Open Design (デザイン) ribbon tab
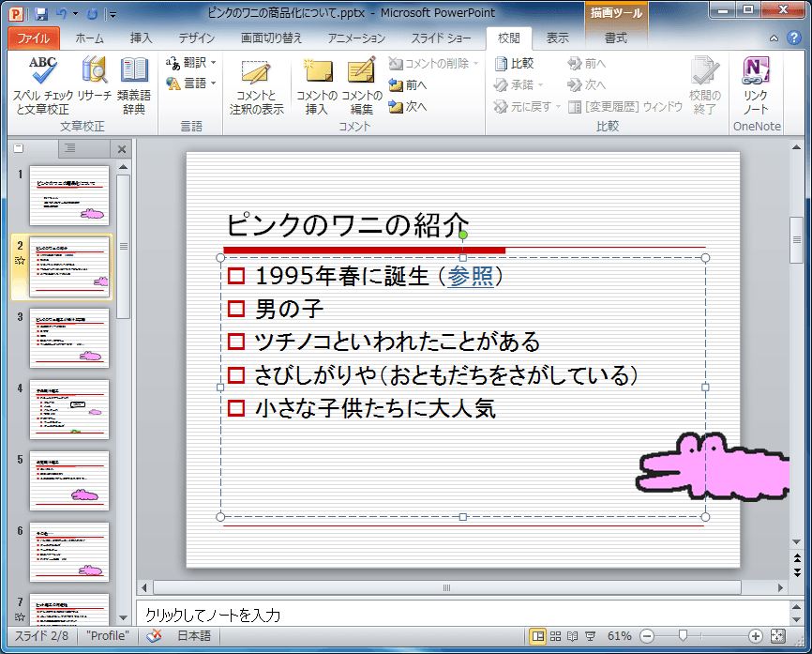Viewport: 812px width, 654px height. coord(196,38)
